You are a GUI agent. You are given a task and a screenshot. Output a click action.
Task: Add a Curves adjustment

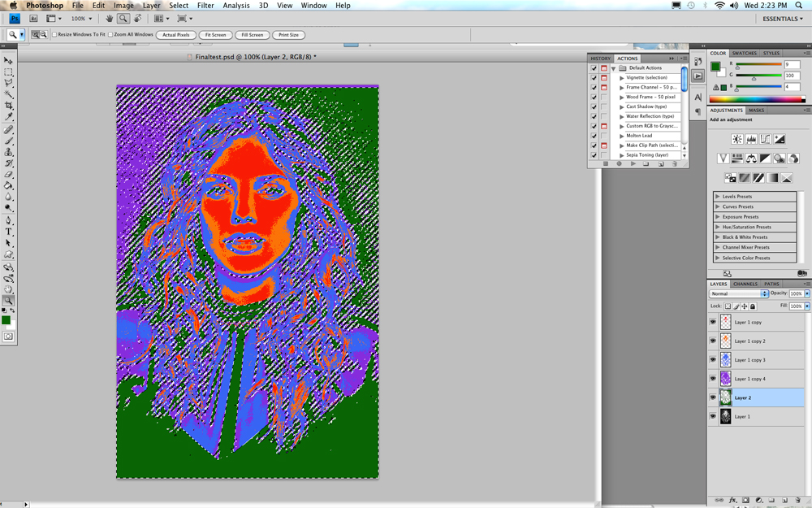(765, 139)
